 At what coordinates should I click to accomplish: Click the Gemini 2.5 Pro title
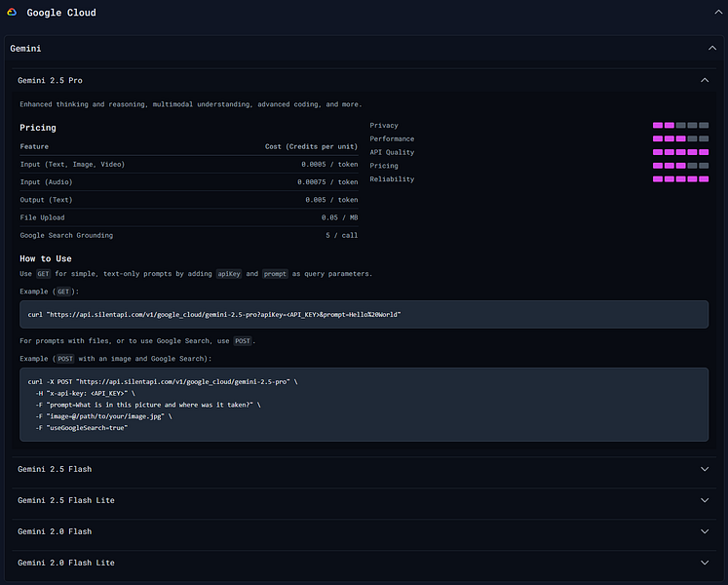click(50, 80)
